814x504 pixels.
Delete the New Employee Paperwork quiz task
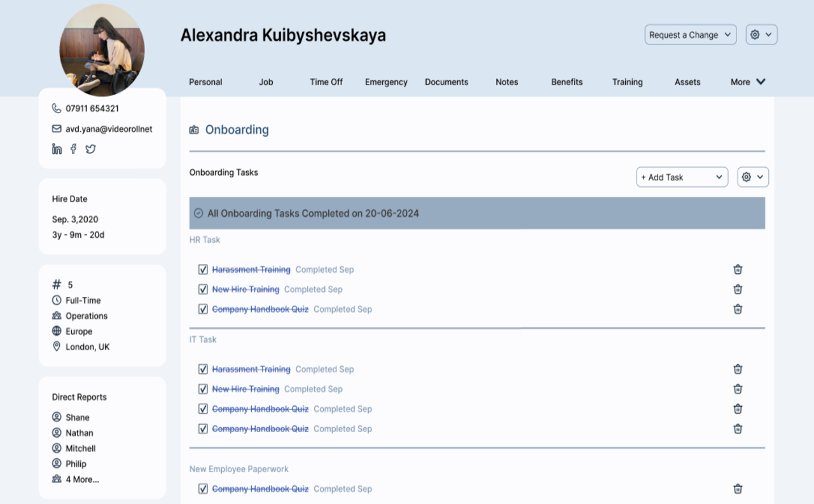[738, 489]
